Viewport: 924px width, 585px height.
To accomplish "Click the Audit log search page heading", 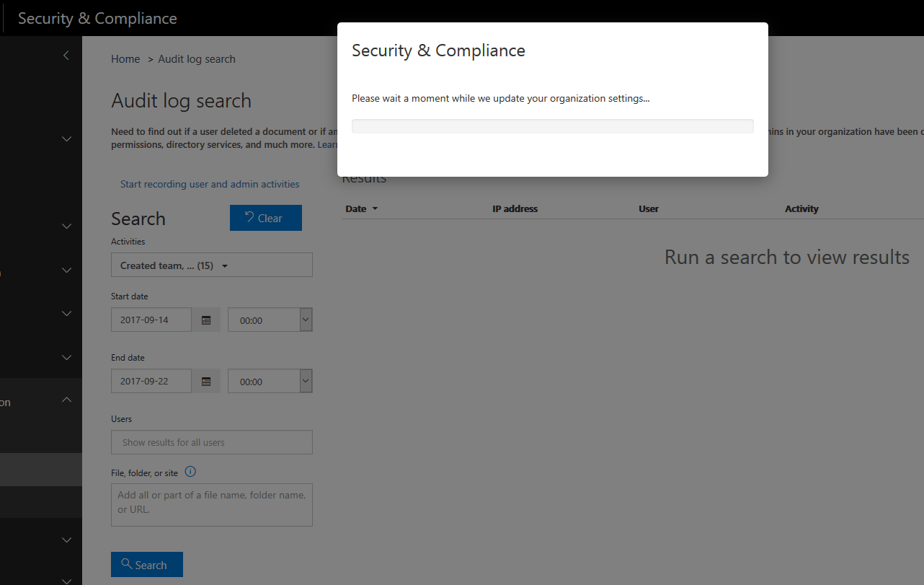I will coord(182,100).
